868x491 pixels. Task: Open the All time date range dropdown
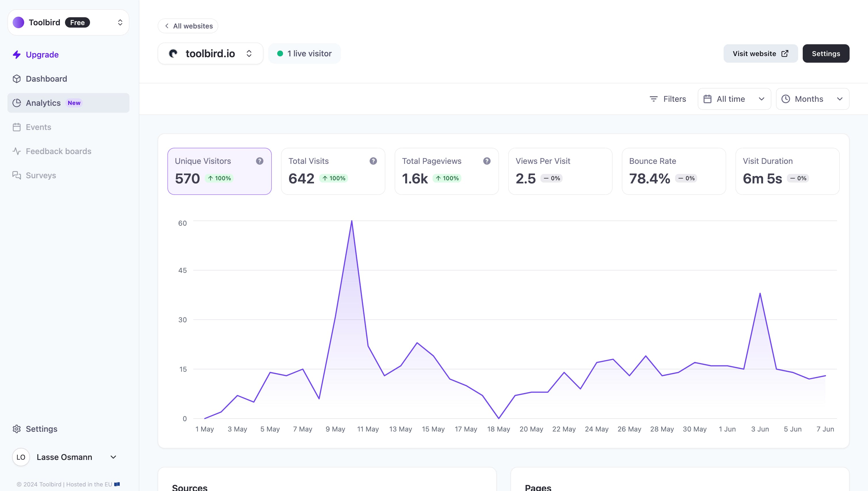click(x=735, y=99)
